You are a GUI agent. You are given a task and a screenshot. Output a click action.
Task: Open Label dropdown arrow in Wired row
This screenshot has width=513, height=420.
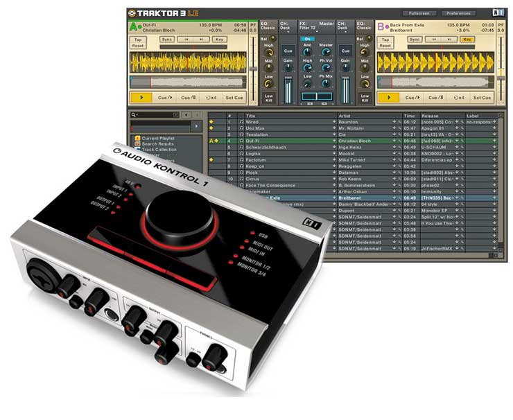pyautogui.click(x=494, y=122)
